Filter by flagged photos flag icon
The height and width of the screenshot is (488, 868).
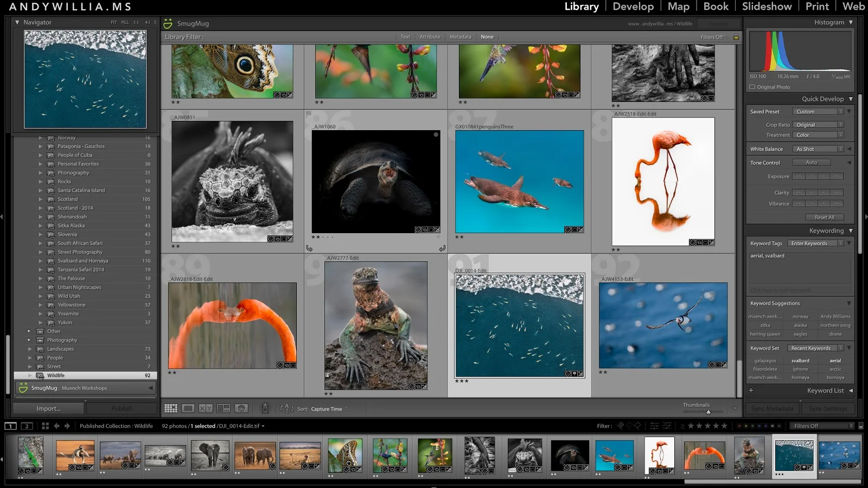click(621, 426)
